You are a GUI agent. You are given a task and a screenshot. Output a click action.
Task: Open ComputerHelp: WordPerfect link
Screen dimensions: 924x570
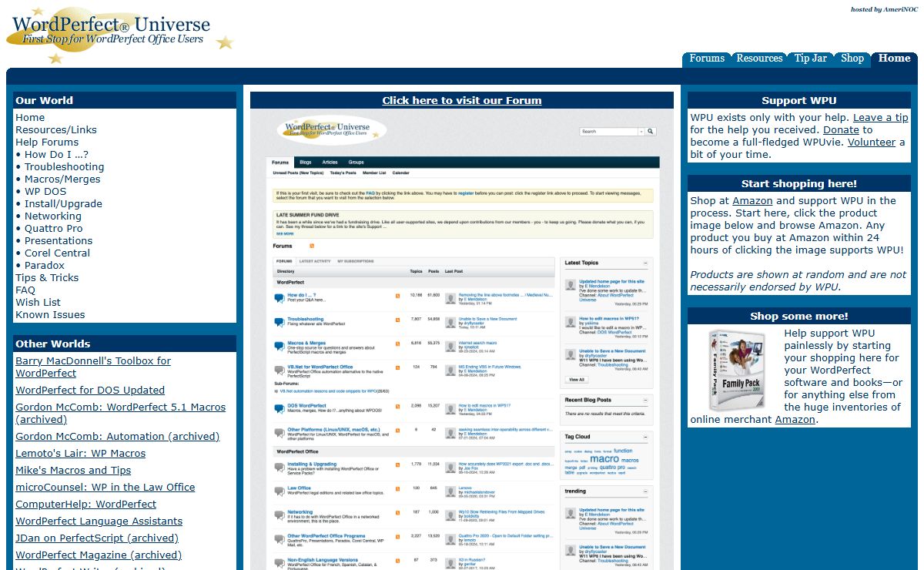point(85,505)
